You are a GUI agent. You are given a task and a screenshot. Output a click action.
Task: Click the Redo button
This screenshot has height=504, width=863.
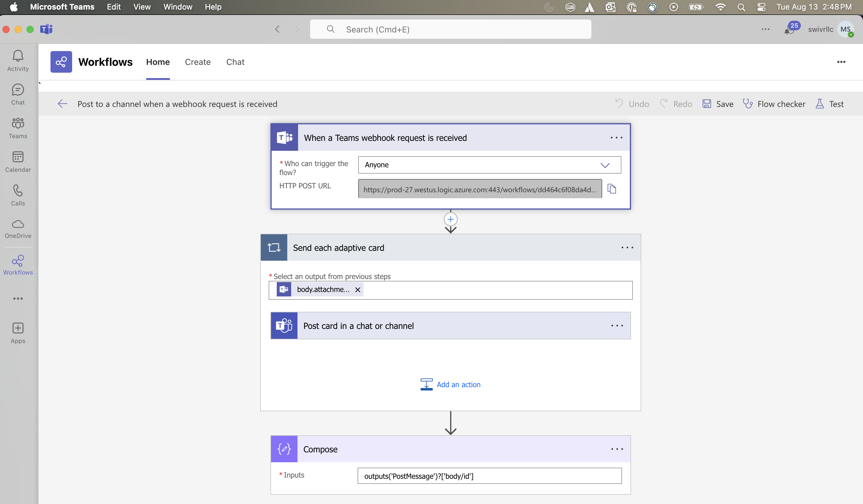[x=676, y=104]
